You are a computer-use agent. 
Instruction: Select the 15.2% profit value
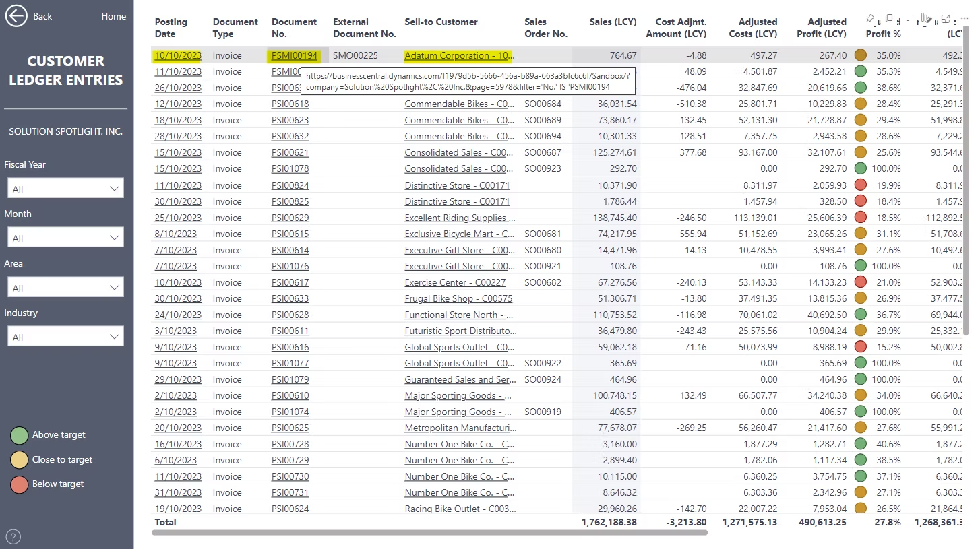pyautogui.click(x=888, y=347)
